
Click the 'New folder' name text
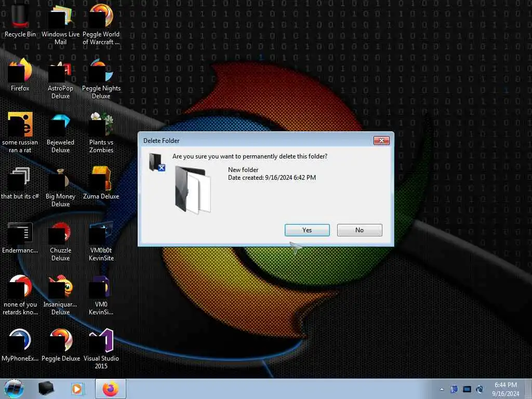coord(243,170)
